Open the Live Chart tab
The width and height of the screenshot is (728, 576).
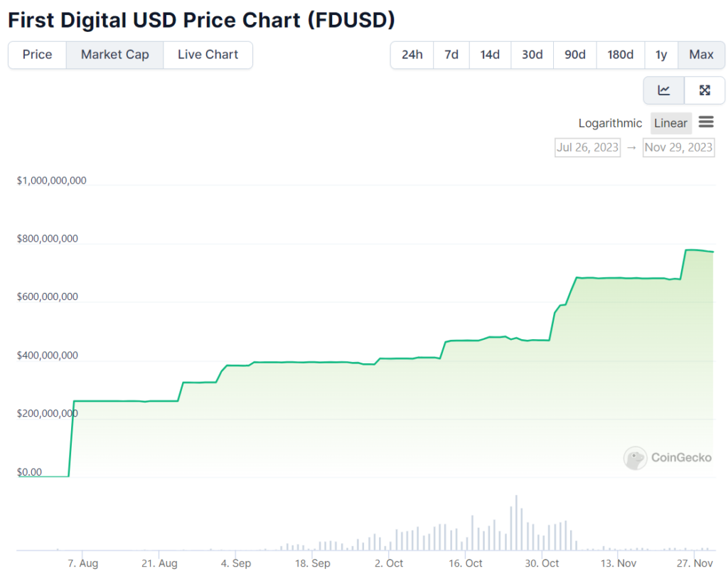click(208, 55)
